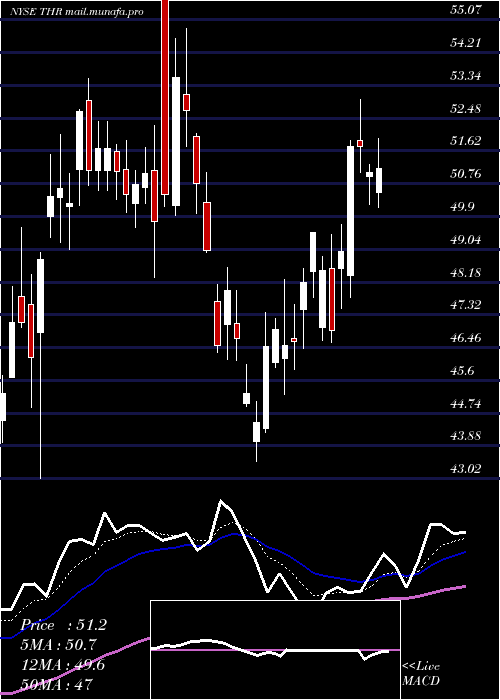Click the 45.6 price axis label
This screenshot has height=700, width=500.
coord(463,371)
